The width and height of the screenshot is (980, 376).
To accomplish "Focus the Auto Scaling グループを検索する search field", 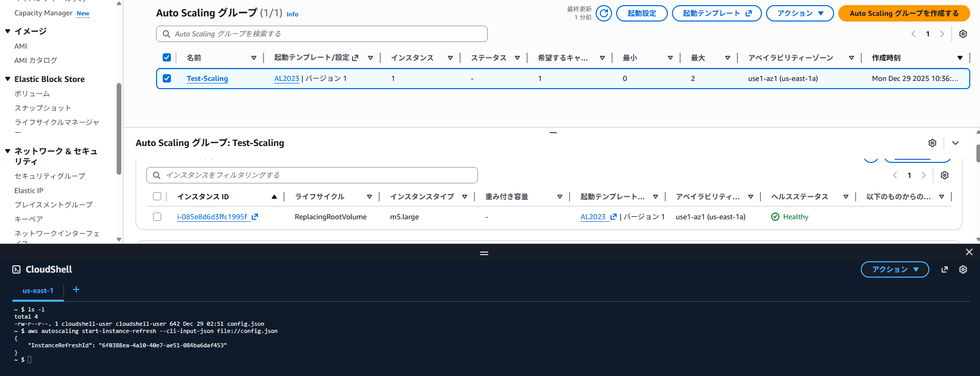I will 322,34.
